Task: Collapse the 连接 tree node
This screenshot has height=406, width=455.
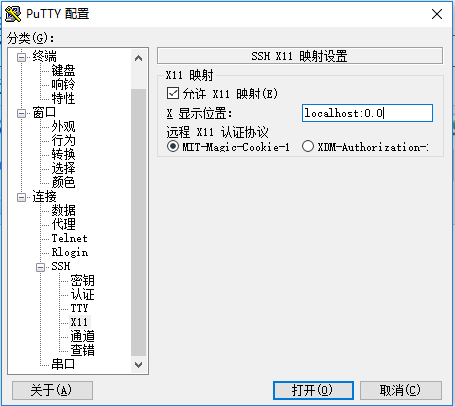Action: [x=21, y=197]
